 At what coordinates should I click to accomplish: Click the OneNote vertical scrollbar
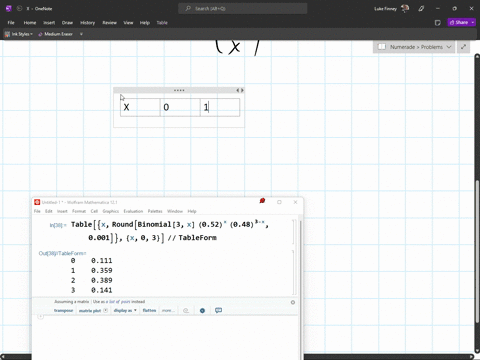(x=477, y=252)
